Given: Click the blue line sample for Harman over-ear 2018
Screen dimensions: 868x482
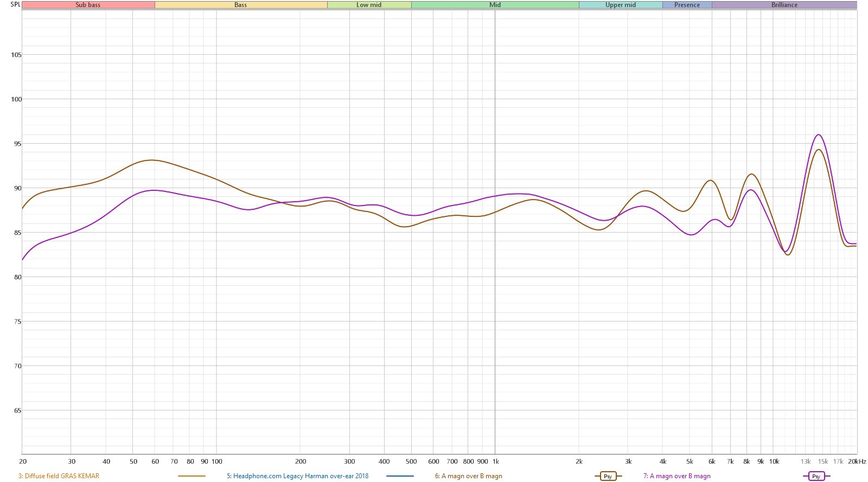Looking at the screenshot, I should pos(400,476).
